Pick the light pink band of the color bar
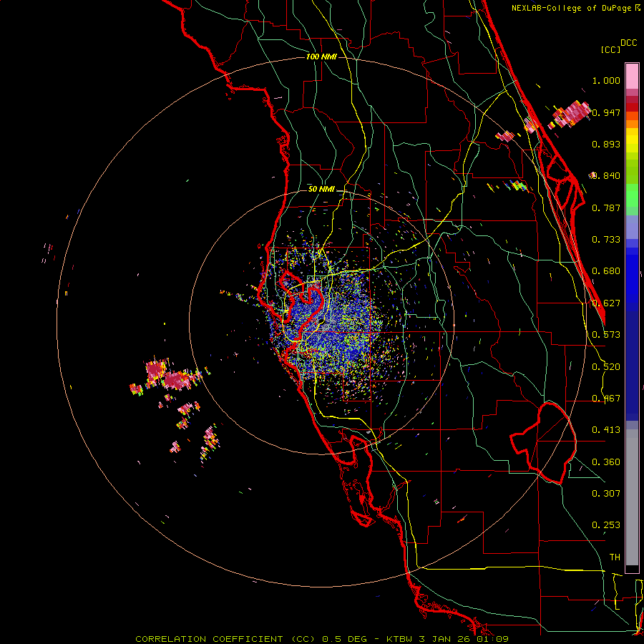 point(632,77)
